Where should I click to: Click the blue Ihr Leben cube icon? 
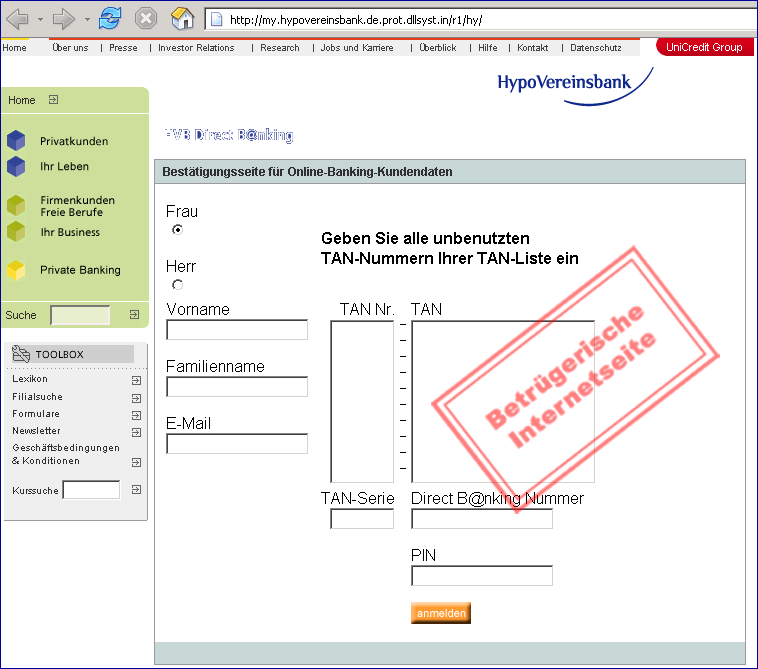[16, 166]
